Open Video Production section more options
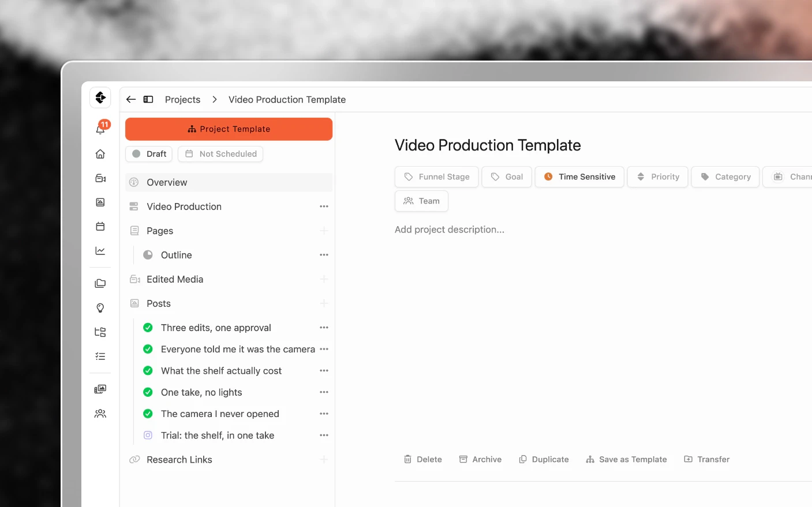The width and height of the screenshot is (812, 507). 324,206
